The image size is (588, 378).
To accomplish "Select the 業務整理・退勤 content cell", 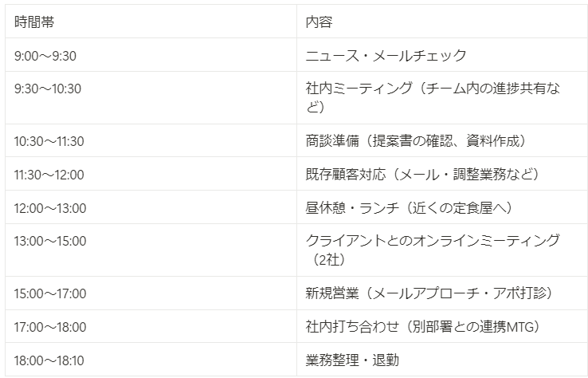I will (442, 360).
